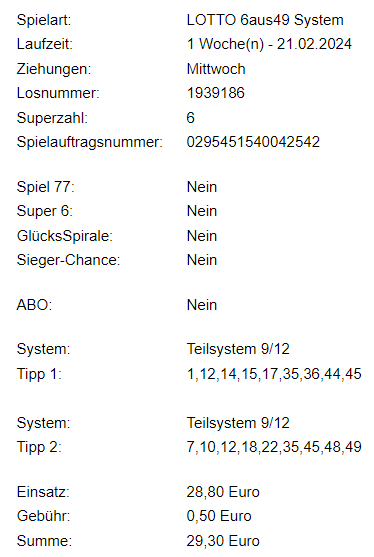
Task: Select the Ziehungen value Mittwoch
Action: pos(216,69)
